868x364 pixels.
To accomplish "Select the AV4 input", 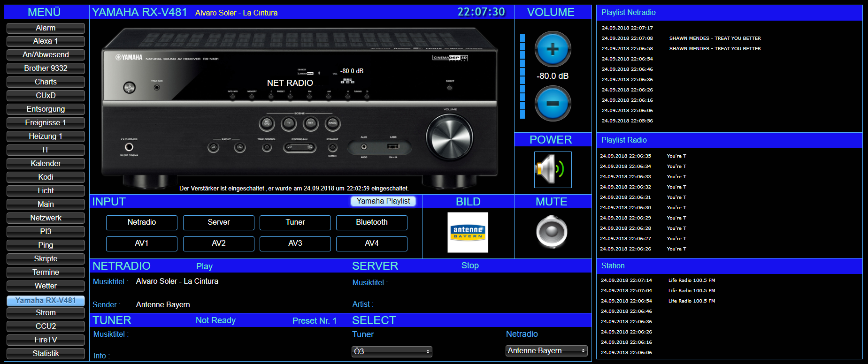I will click(372, 243).
